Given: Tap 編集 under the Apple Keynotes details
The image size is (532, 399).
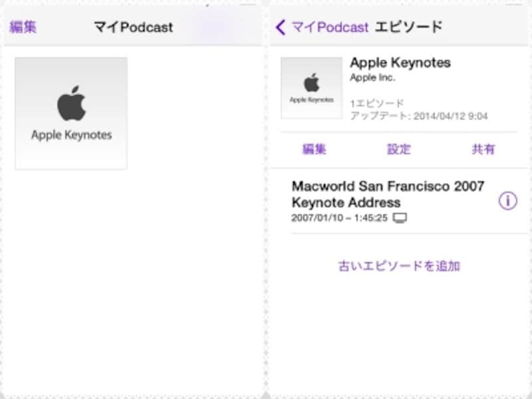Looking at the screenshot, I should tap(314, 149).
